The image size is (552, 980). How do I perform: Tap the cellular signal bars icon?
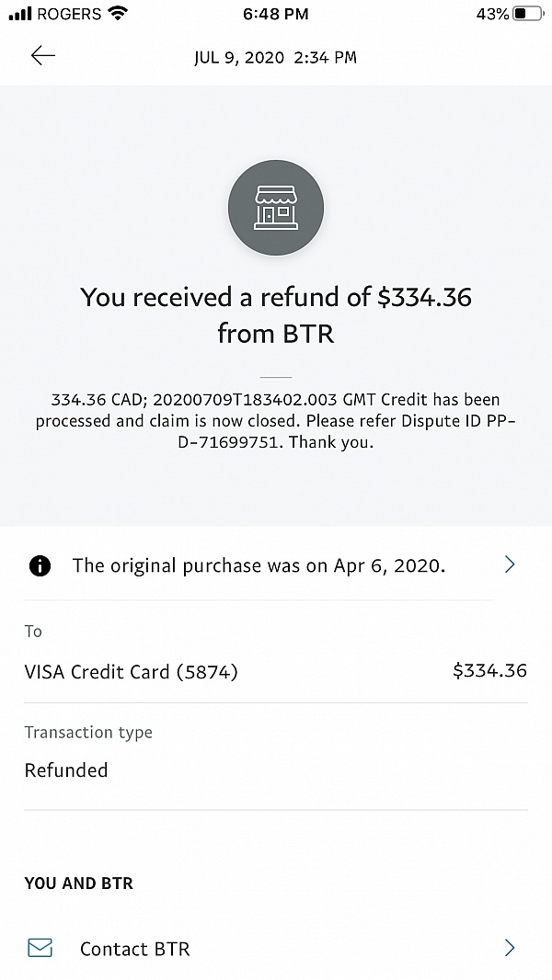click(x=19, y=14)
